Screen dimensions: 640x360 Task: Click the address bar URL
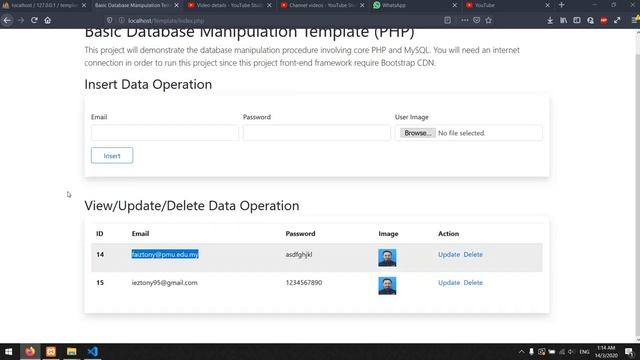(x=166, y=20)
